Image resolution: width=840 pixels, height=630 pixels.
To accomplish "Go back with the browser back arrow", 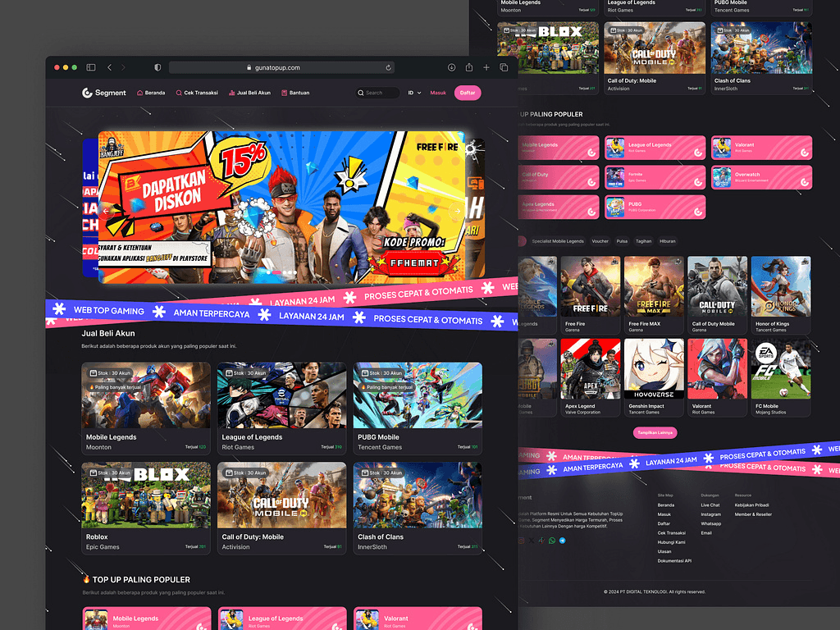I will 109,67.
